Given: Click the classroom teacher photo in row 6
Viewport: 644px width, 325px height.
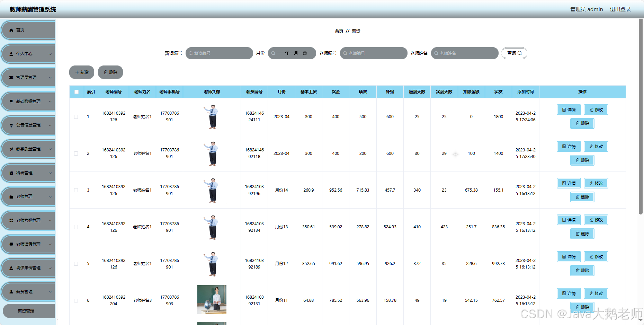Looking at the screenshot, I should click(x=212, y=300).
